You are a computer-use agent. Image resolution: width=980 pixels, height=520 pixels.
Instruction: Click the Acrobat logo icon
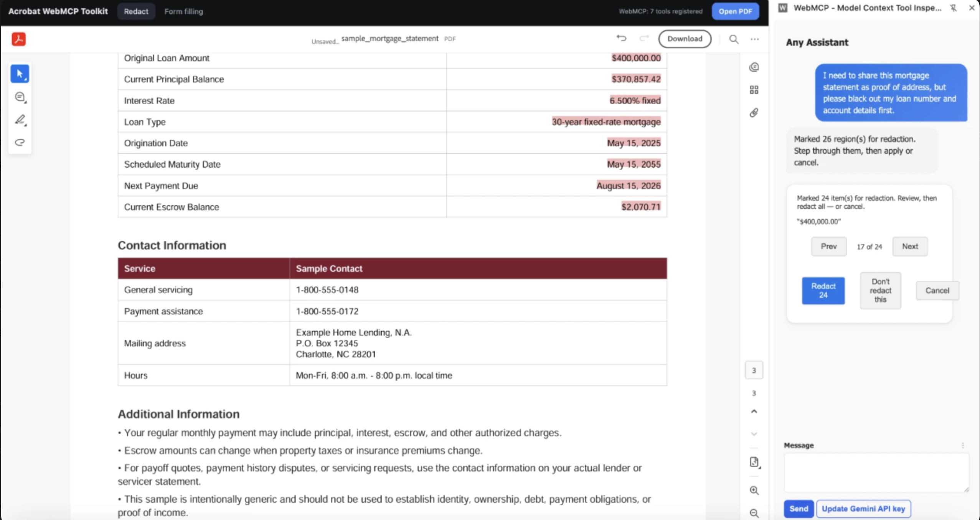[x=18, y=39]
